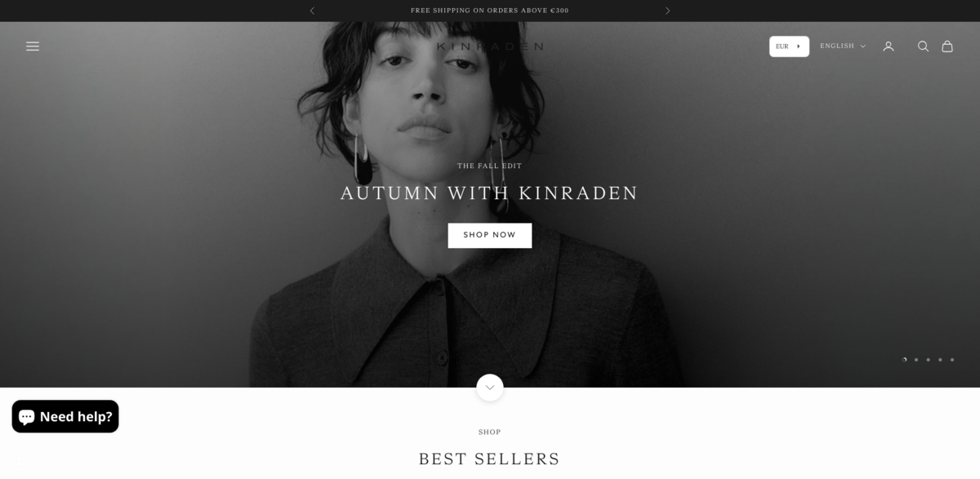
Task: Select the fifth slideshow dot
Action: tap(951, 359)
